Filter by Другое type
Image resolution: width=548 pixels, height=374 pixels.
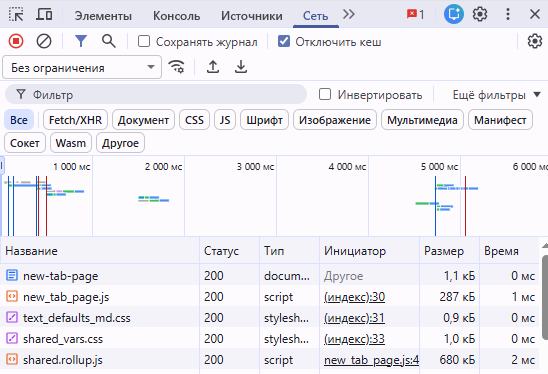[x=120, y=143]
